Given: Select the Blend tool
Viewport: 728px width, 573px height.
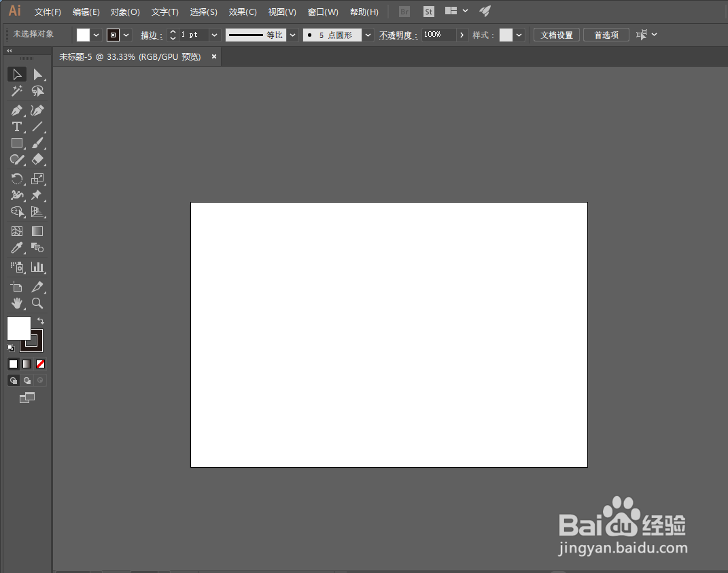Looking at the screenshot, I should point(37,247).
